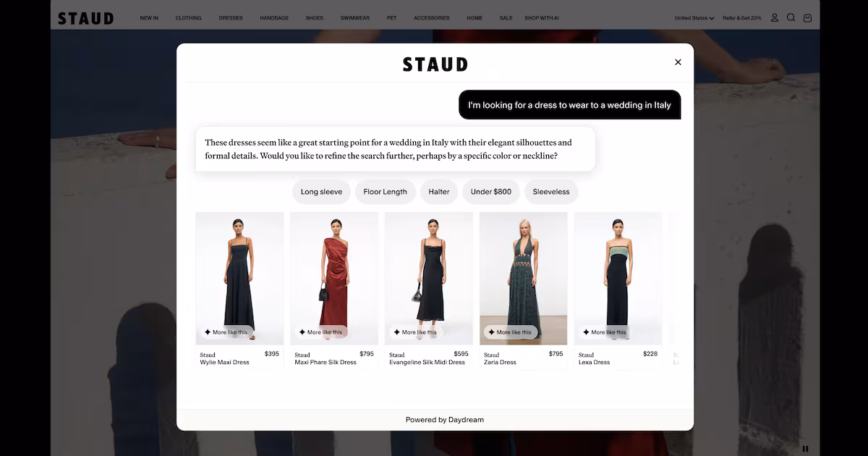The width and height of the screenshot is (868, 456).
Task: Click the STAUD logo inside the dialog
Action: click(435, 64)
